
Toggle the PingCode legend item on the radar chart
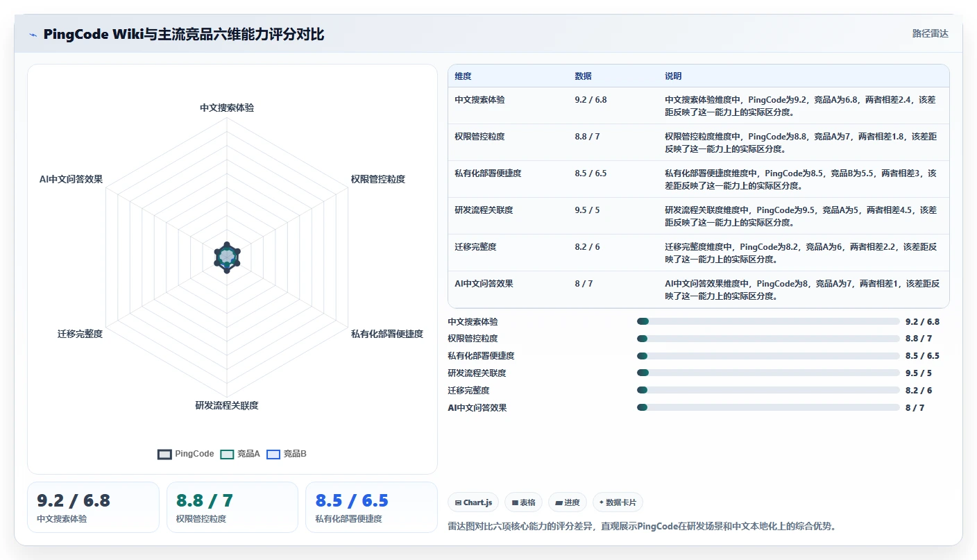click(x=186, y=454)
